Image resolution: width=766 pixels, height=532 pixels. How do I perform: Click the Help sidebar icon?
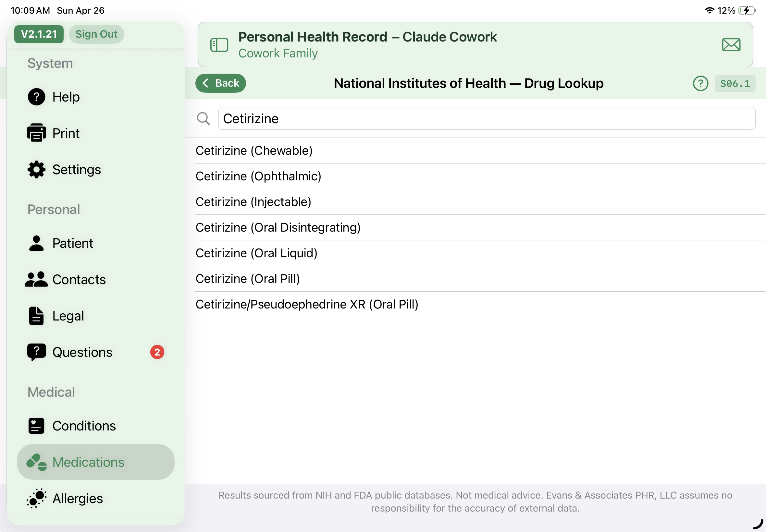pyautogui.click(x=36, y=97)
